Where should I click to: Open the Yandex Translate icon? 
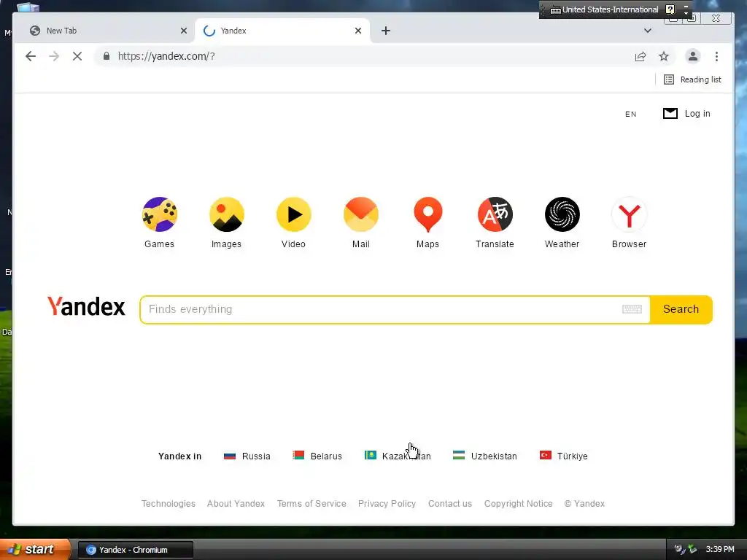(x=495, y=214)
